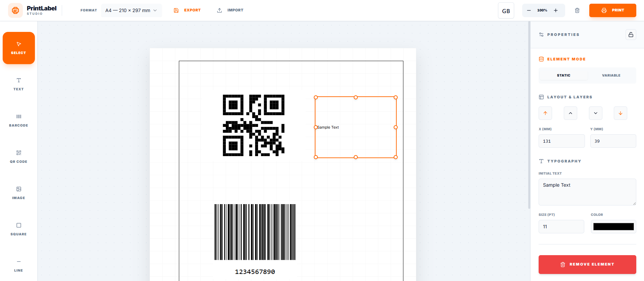
Task: Activate the Select tool
Action: coord(19,48)
